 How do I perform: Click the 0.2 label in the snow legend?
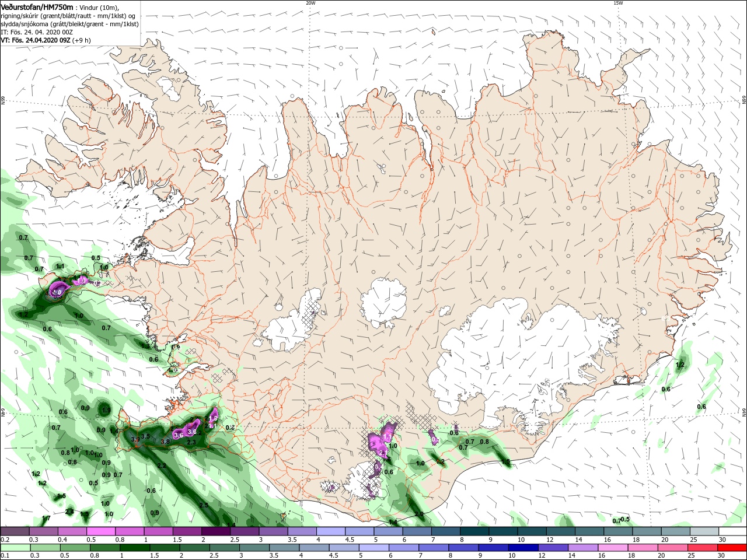5,540
